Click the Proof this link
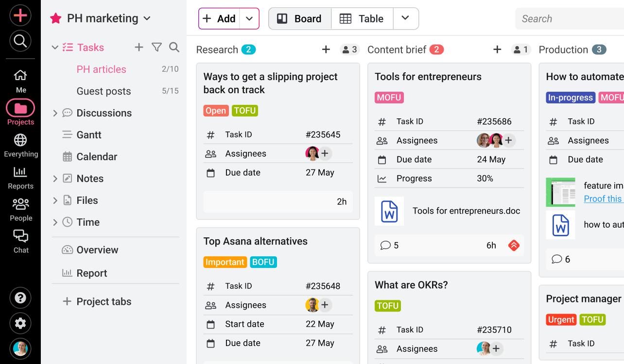The height and width of the screenshot is (364, 624). (x=603, y=199)
